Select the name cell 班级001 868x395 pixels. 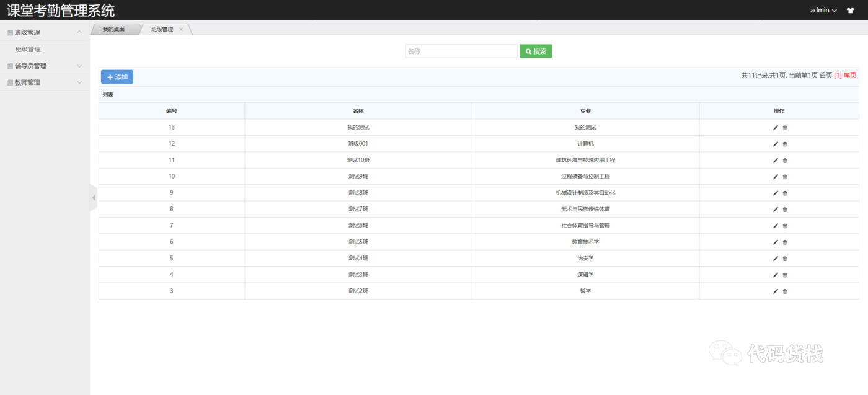(x=358, y=144)
